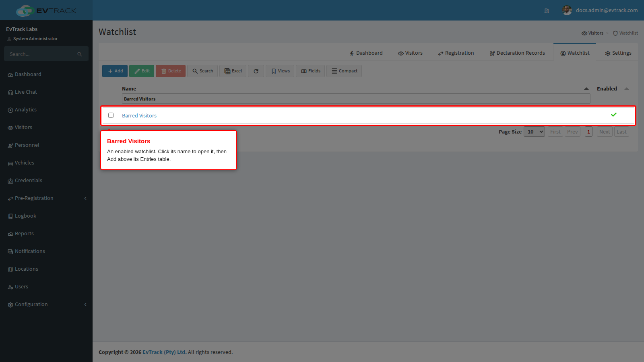The width and height of the screenshot is (644, 362).
Task: Switch to the Declaration Records tab
Action: (x=517, y=53)
